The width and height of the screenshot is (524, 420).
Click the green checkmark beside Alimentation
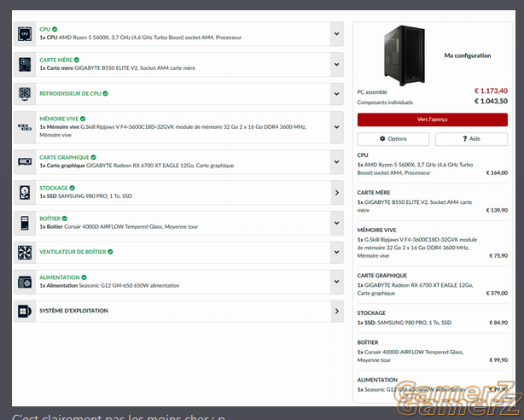[x=84, y=277]
